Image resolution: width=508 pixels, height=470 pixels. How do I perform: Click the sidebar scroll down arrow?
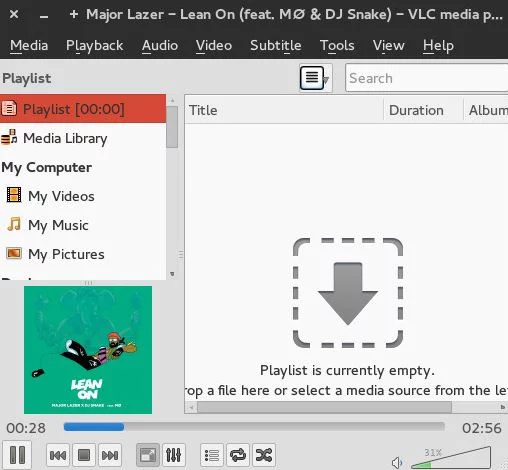click(x=172, y=274)
